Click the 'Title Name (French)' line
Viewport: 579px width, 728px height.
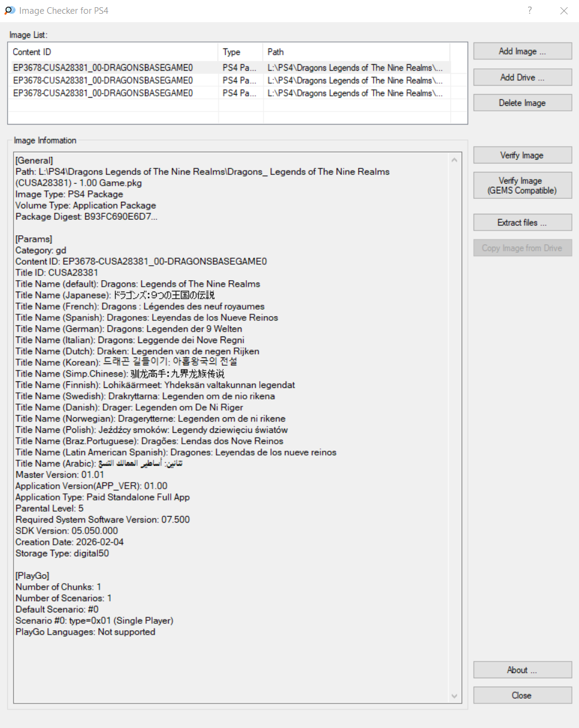point(140,307)
